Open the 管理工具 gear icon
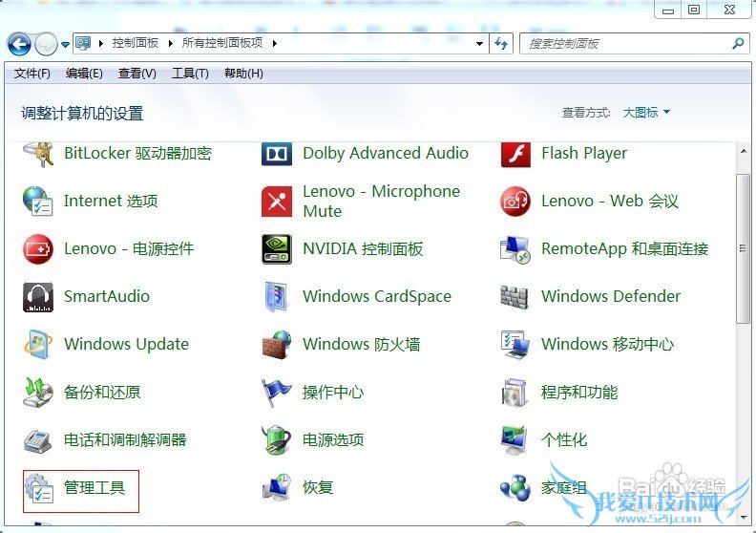 (x=38, y=488)
